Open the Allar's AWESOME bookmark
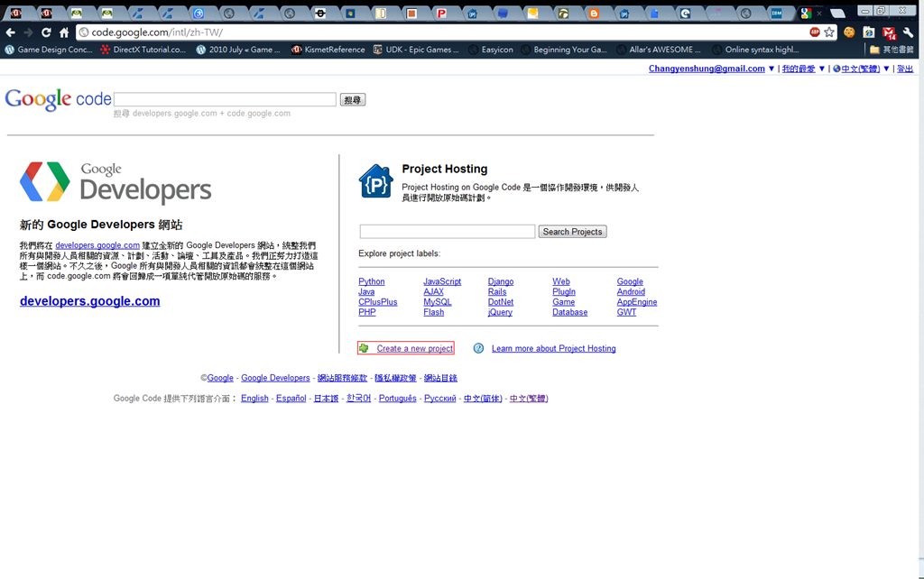This screenshot has width=924, height=579. coord(659,50)
